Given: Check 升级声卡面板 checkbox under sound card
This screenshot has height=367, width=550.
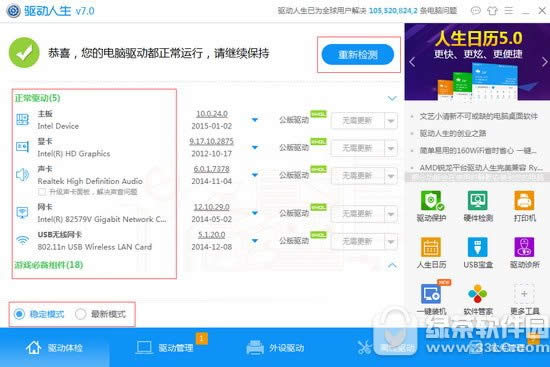Looking at the screenshot, I should tap(42, 192).
